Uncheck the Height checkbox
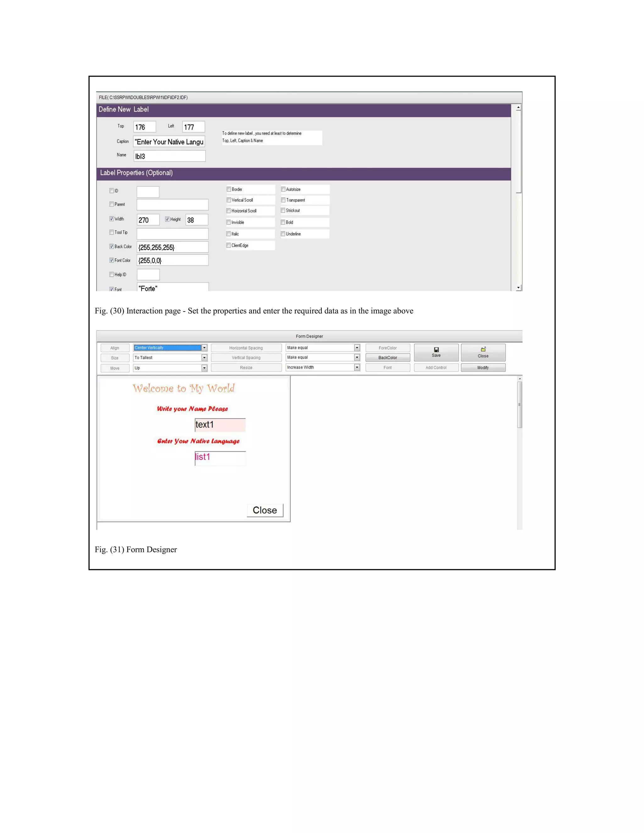Screen dimensions: 644x833 (167, 219)
